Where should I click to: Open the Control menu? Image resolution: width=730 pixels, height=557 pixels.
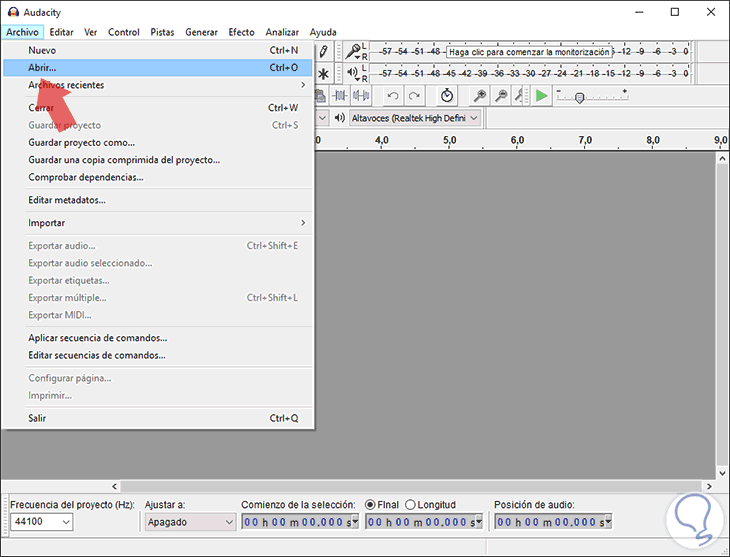pyautogui.click(x=123, y=32)
